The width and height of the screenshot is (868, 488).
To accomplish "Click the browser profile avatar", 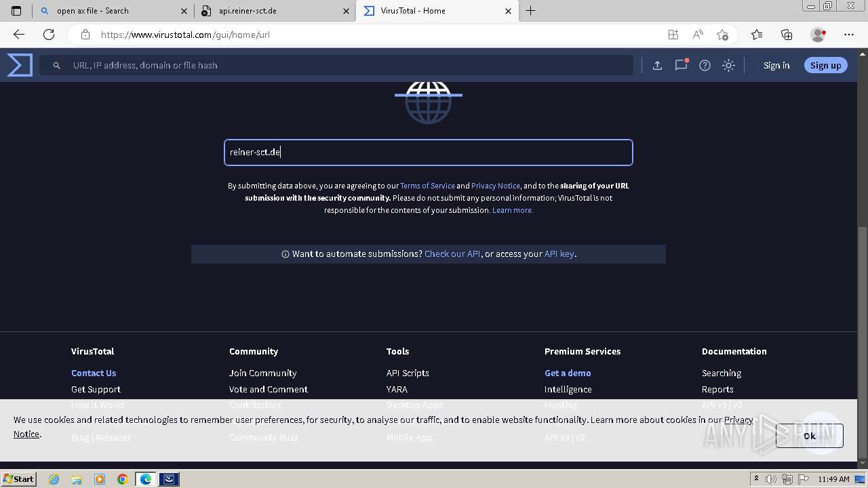I will (818, 35).
